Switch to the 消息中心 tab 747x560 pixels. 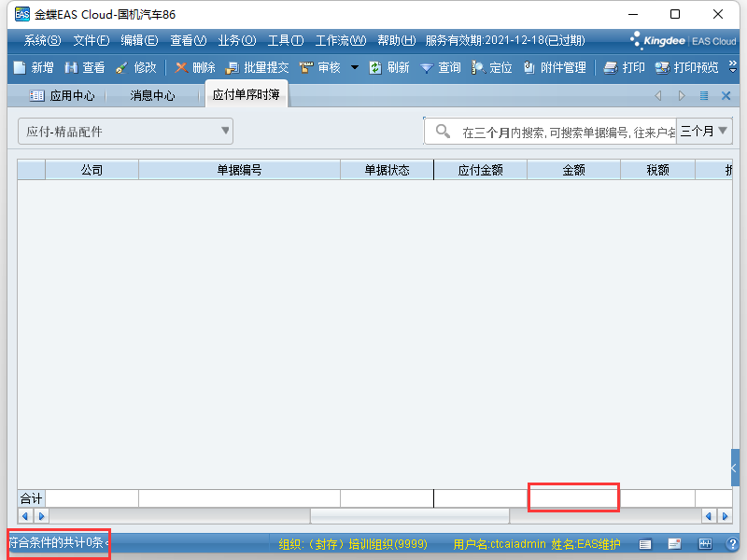(152, 95)
